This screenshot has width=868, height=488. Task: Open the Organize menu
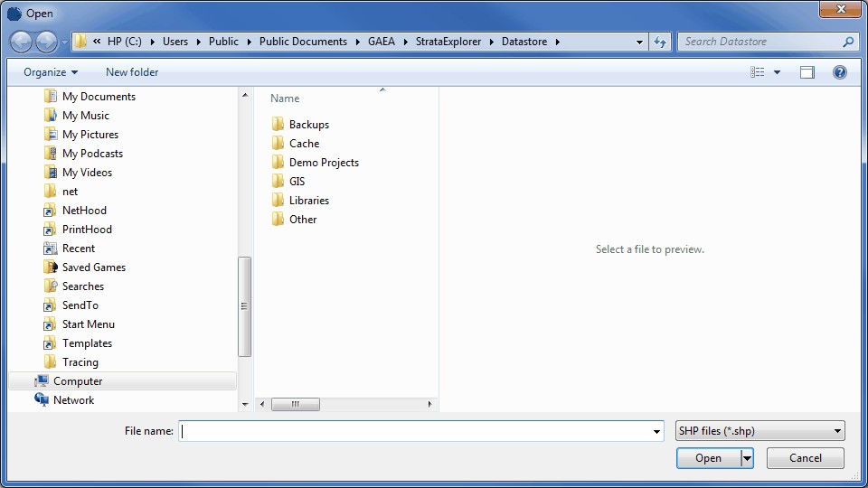(51, 72)
